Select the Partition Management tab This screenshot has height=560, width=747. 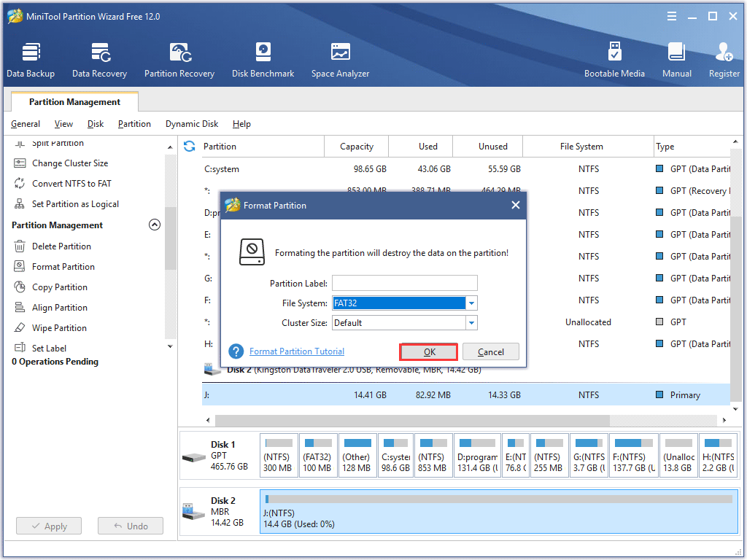tap(75, 102)
